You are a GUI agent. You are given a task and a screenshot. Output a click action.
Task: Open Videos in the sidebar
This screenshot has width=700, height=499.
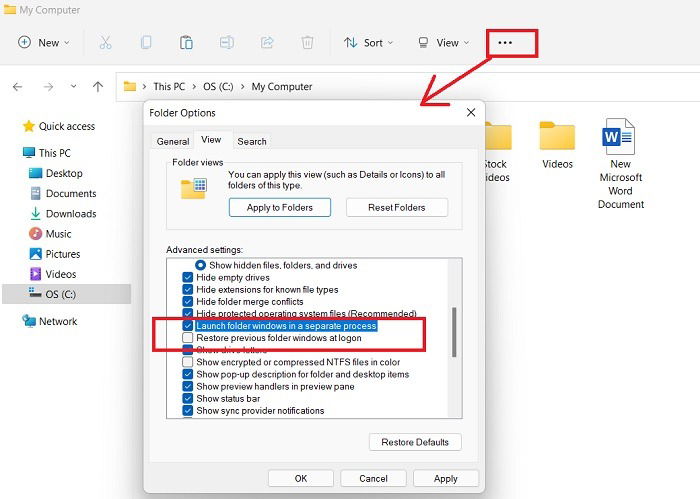click(x=53, y=274)
